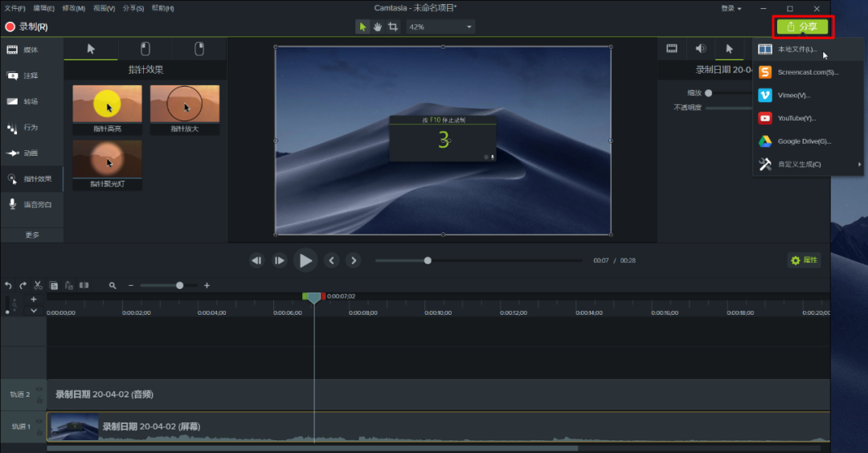Viewport: 868px width, 453px height.
Task: Toggle lock for 轨道 1
Action: click(39, 433)
